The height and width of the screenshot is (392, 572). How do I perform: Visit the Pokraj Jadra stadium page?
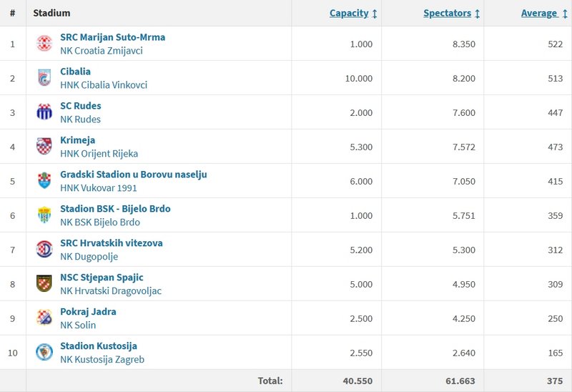click(88, 312)
